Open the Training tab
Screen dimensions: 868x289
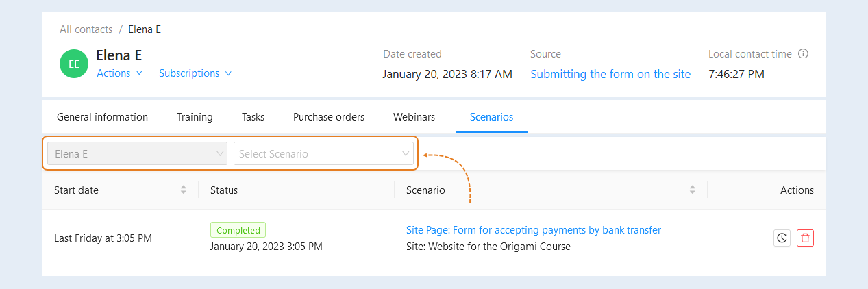(195, 117)
